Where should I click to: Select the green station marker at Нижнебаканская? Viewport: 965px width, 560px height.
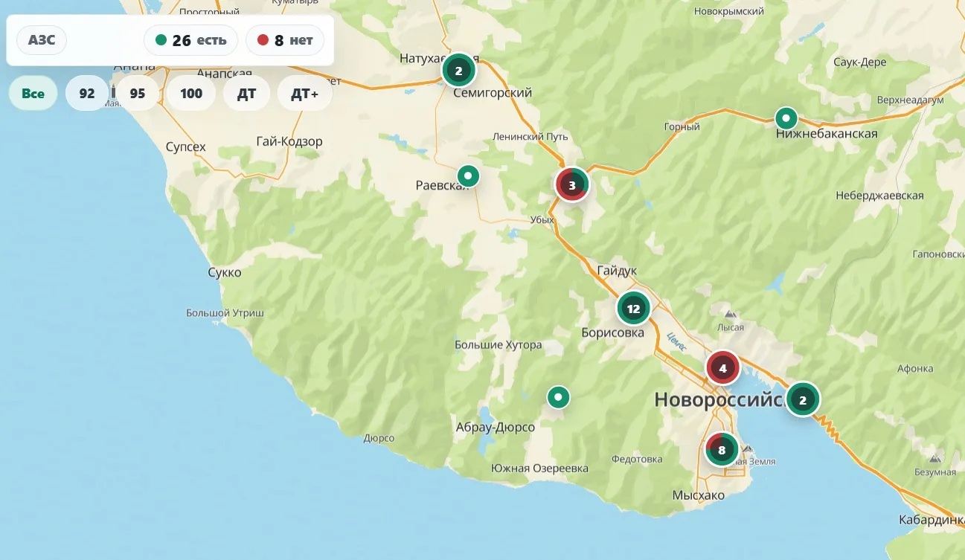click(786, 118)
